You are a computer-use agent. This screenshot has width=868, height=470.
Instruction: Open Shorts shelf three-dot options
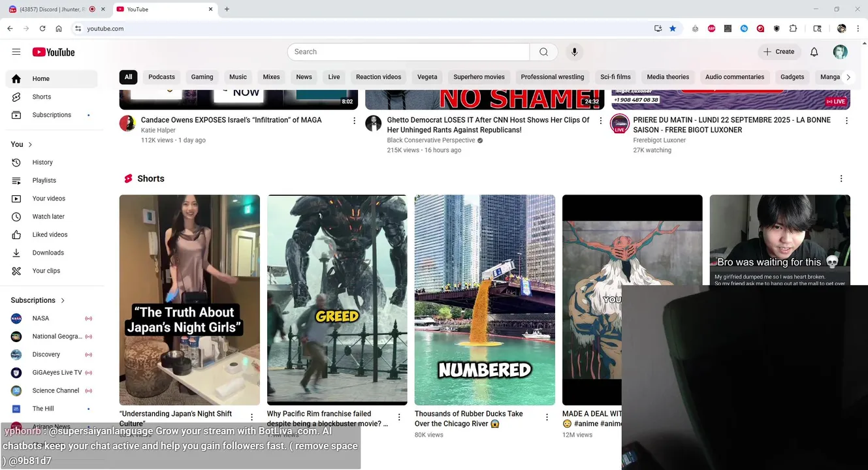841,178
